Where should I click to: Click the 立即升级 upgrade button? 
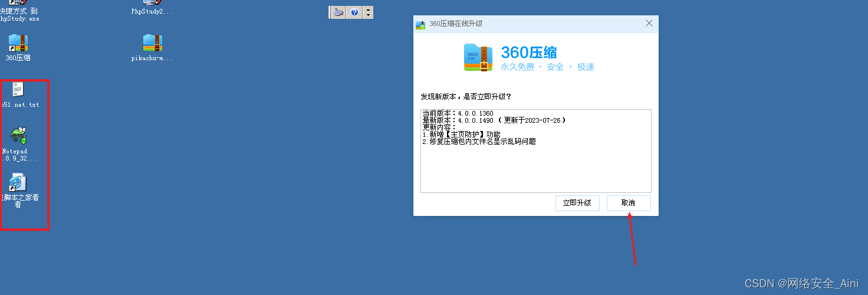click(577, 203)
